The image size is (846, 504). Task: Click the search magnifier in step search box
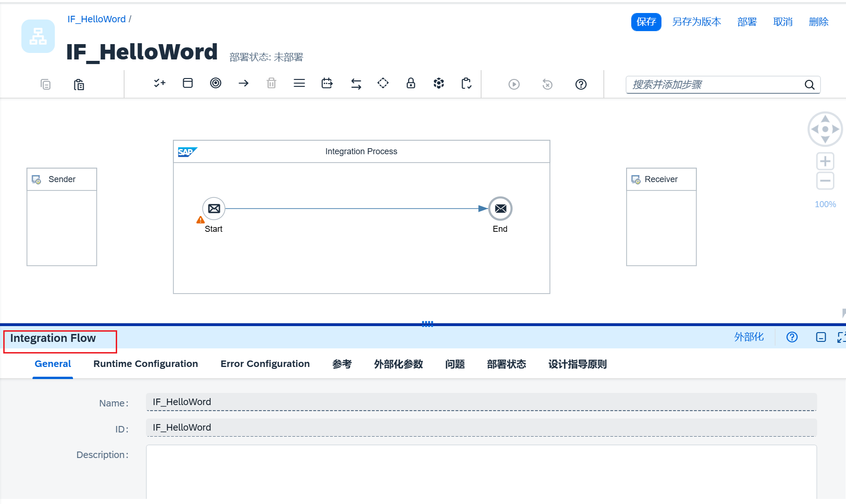tap(809, 85)
